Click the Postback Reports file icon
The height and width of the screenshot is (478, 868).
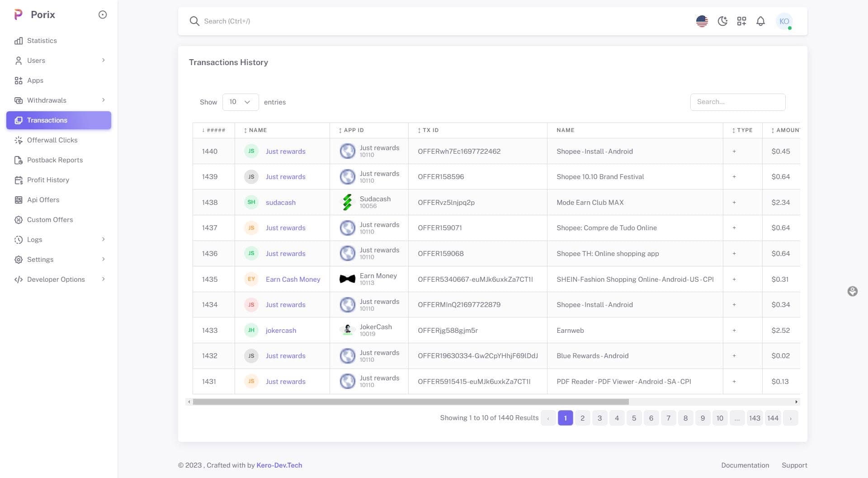(x=19, y=160)
